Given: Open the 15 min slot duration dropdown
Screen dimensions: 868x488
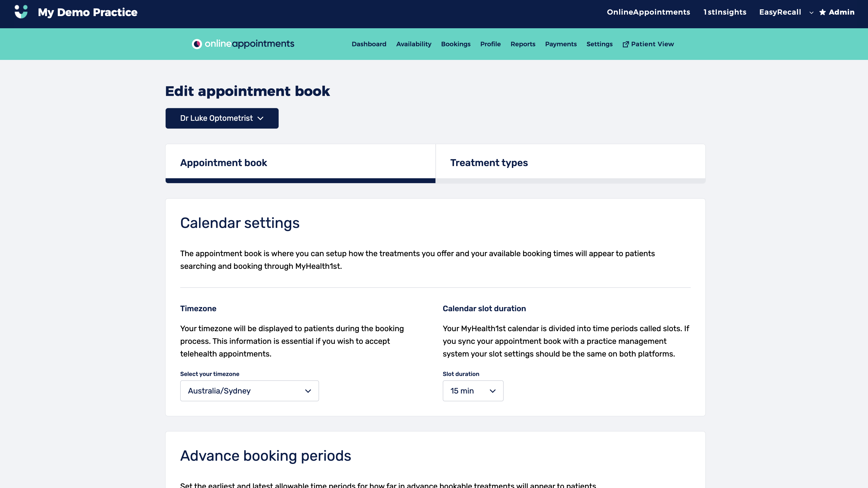Looking at the screenshot, I should coord(473,391).
